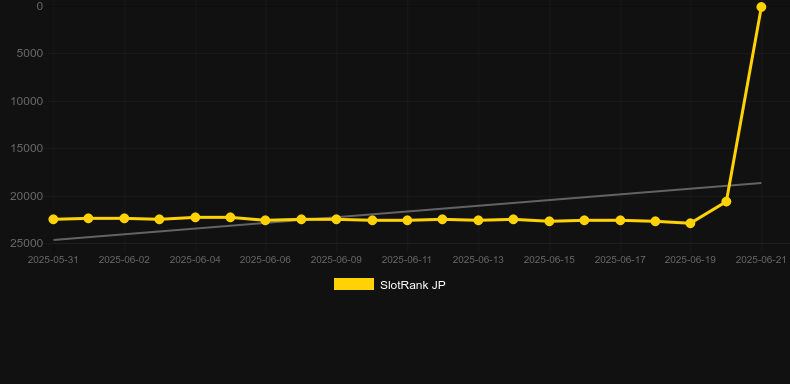790x384 pixels.
Task: Click the 2025-05-31 data point
Action: tap(53, 219)
